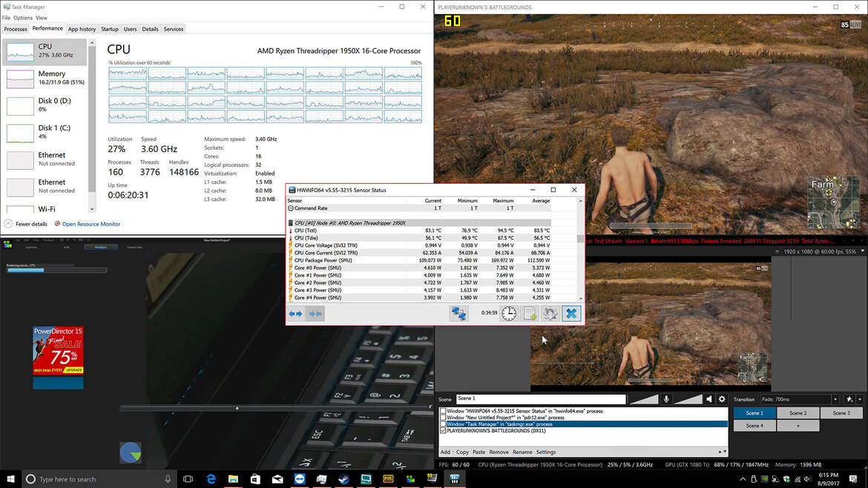Move source up in sources list
This screenshot has width=868, height=488.
click(720, 452)
